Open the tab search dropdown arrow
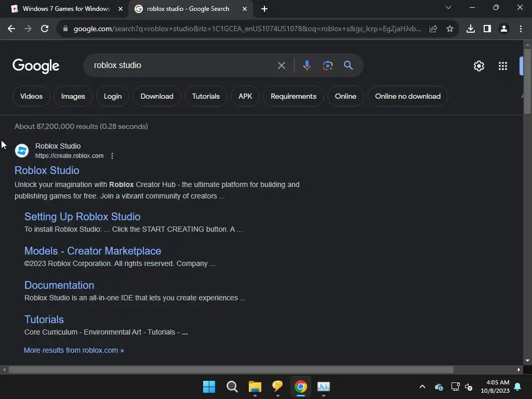Screen dimensions: 532x399 click(x=448, y=7)
